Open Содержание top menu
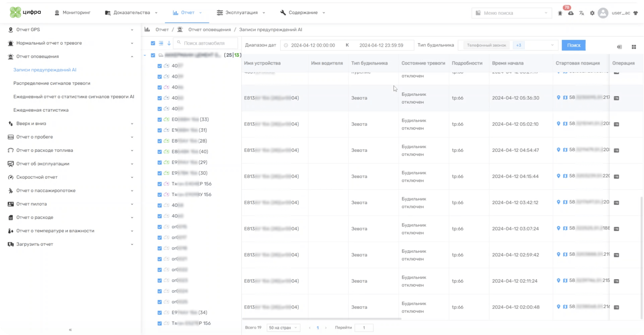 [x=303, y=13]
